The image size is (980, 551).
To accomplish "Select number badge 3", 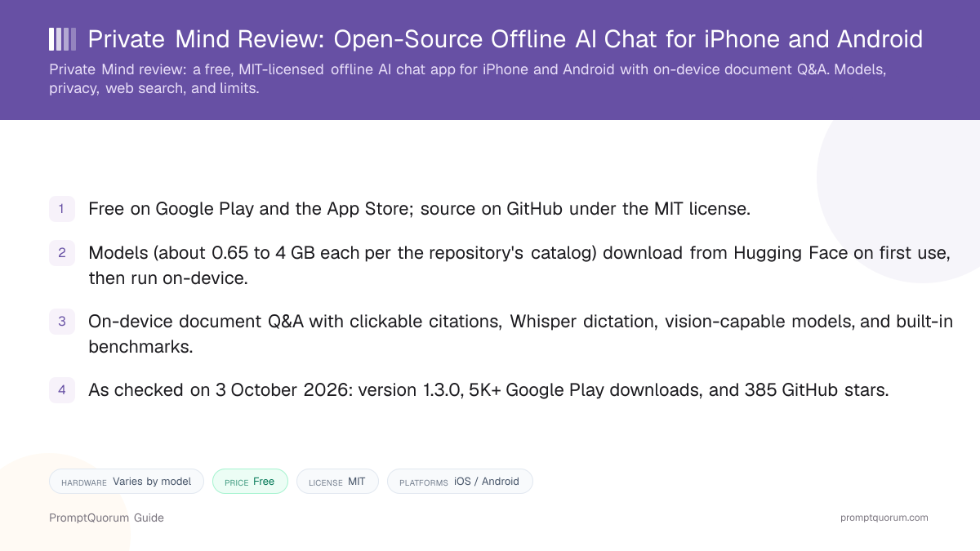I will pos(62,322).
